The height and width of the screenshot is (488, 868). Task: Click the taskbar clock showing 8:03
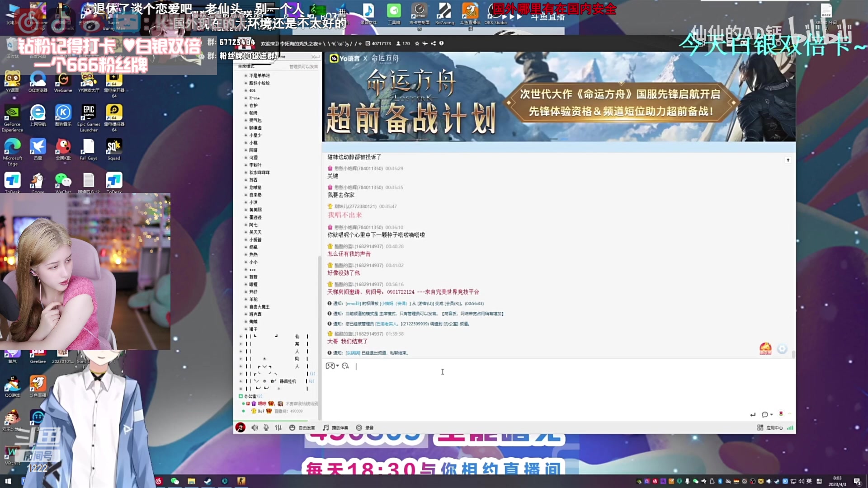[837, 481]
